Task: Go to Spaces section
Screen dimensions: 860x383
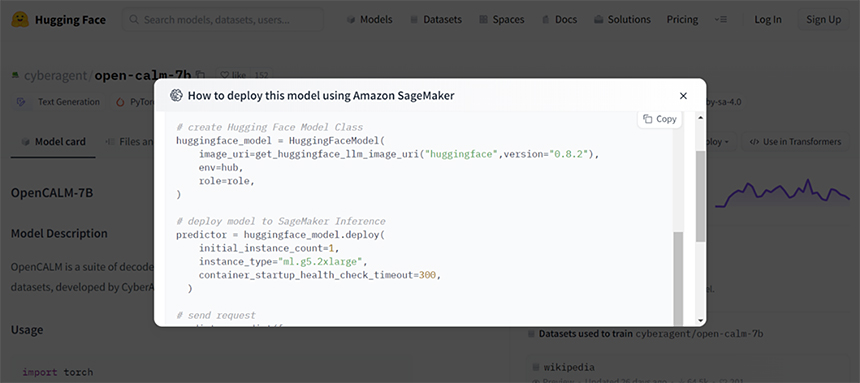Action: click(502, 19)
